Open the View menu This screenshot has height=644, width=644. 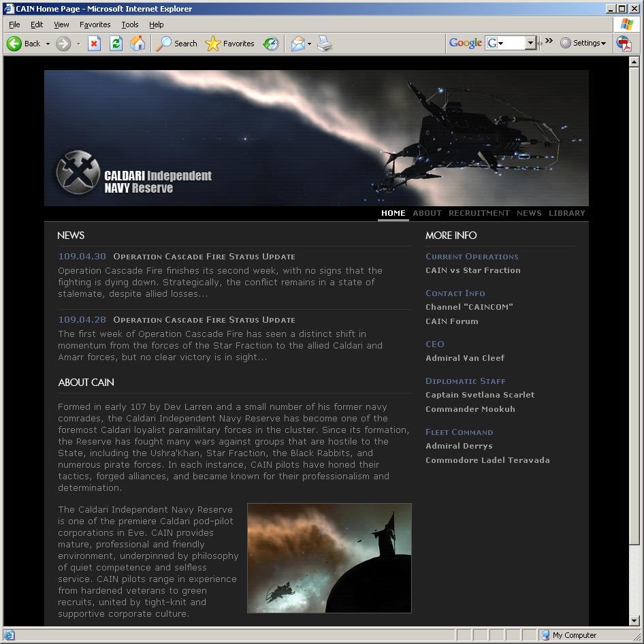[61, 25]
